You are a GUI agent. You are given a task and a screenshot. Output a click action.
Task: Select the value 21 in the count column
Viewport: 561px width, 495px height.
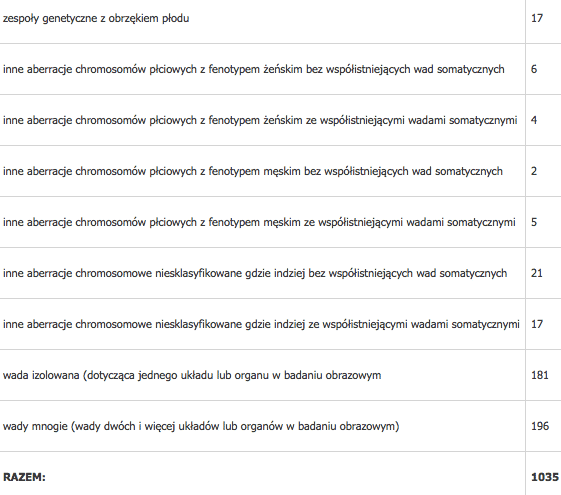tap(537, 273)
